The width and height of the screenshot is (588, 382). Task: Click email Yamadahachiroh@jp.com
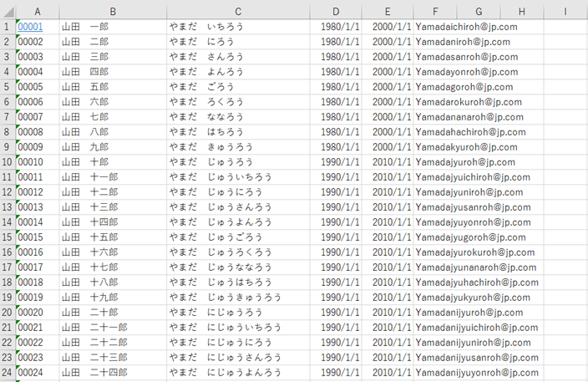[470, 132]
